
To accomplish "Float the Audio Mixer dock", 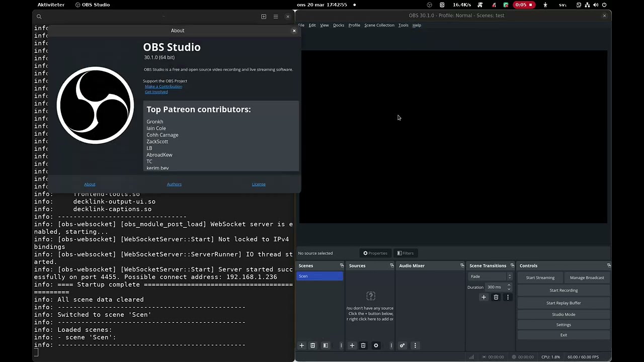I will [x=462, y=265].
